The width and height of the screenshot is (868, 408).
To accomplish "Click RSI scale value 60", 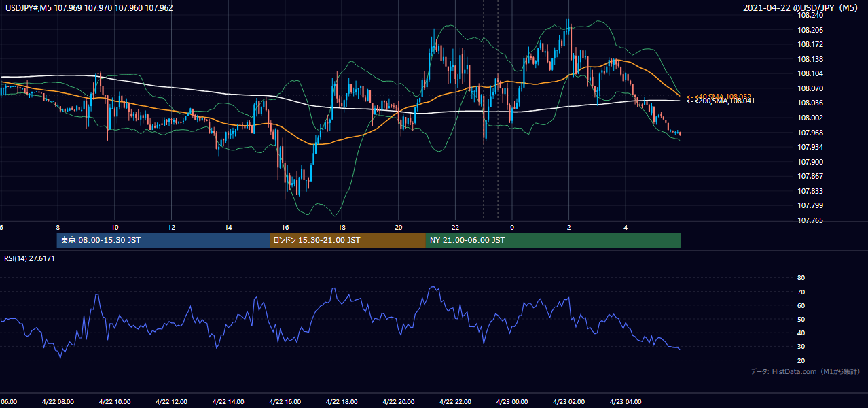I will [x=801, y=305].
